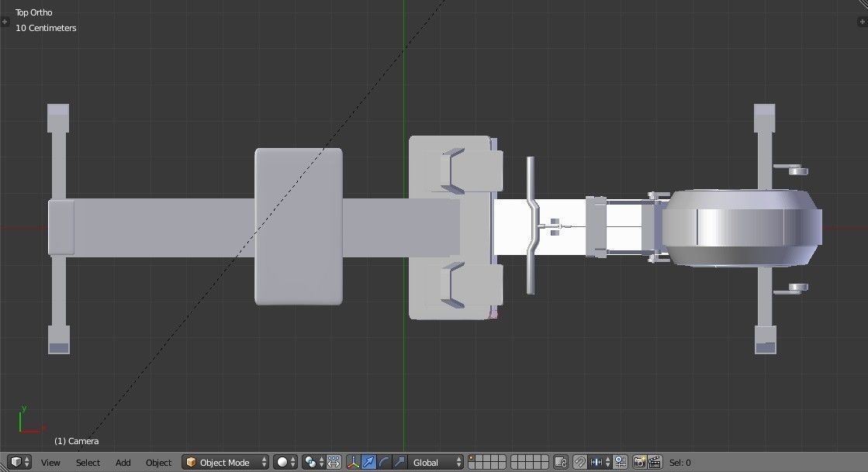Click the Sel: 0 status text
868x472 pixels.
(680, 463)
